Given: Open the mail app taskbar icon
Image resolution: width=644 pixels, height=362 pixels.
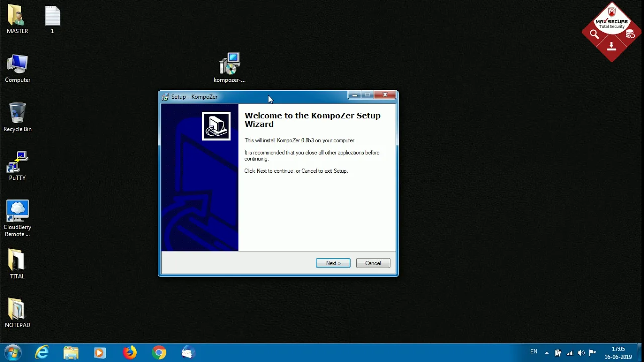Looking at the screenshot, I should click(x=188, y=353).
